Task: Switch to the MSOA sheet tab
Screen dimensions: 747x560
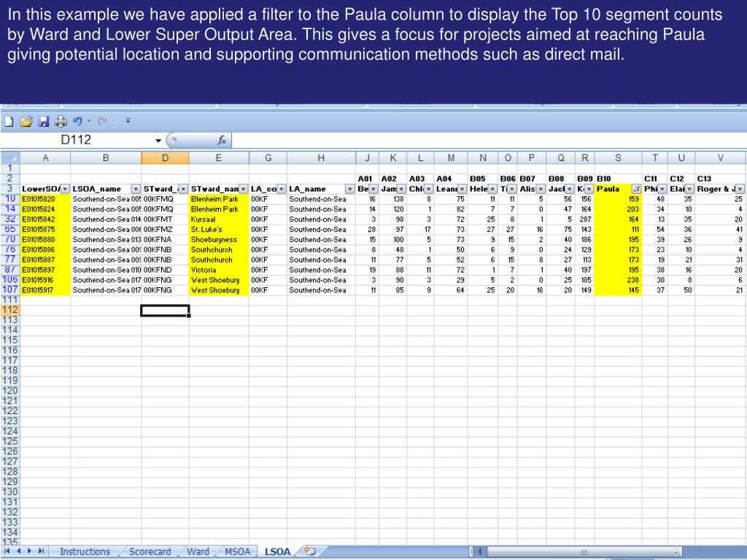Action: click(237, 551)
